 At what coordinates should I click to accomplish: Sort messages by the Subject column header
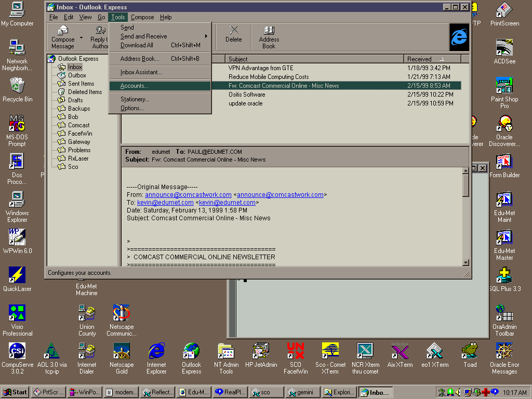pyautogui.click(x=314, y=59)
